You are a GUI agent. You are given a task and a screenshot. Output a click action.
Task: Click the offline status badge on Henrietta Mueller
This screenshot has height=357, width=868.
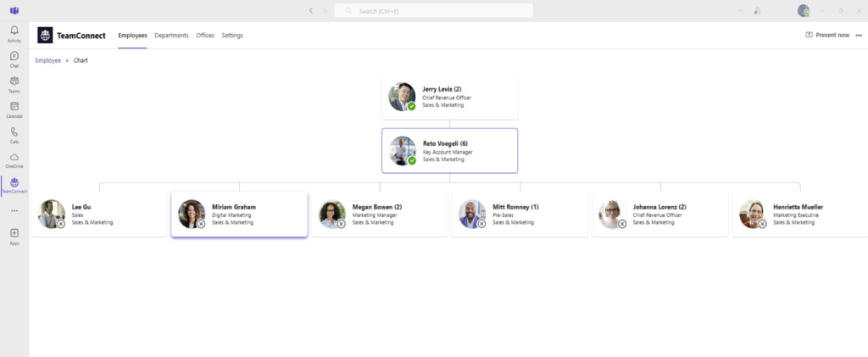coord(762,224)
